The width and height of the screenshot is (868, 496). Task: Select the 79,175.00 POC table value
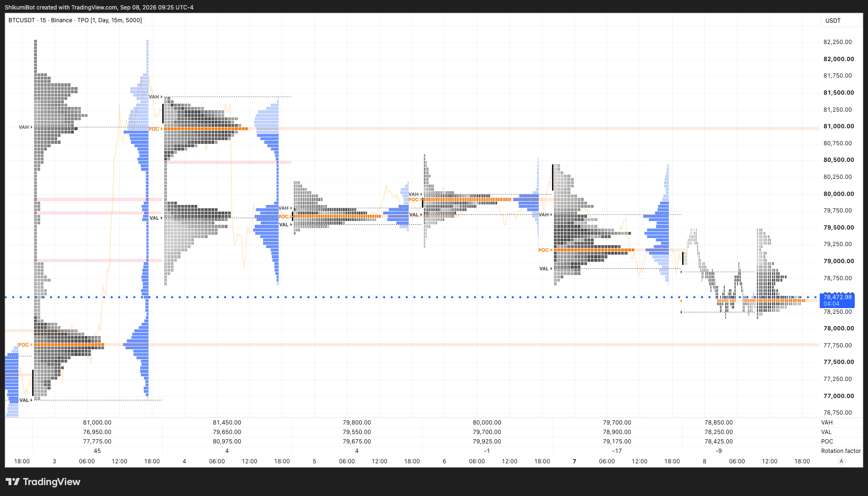pos(617,442)
